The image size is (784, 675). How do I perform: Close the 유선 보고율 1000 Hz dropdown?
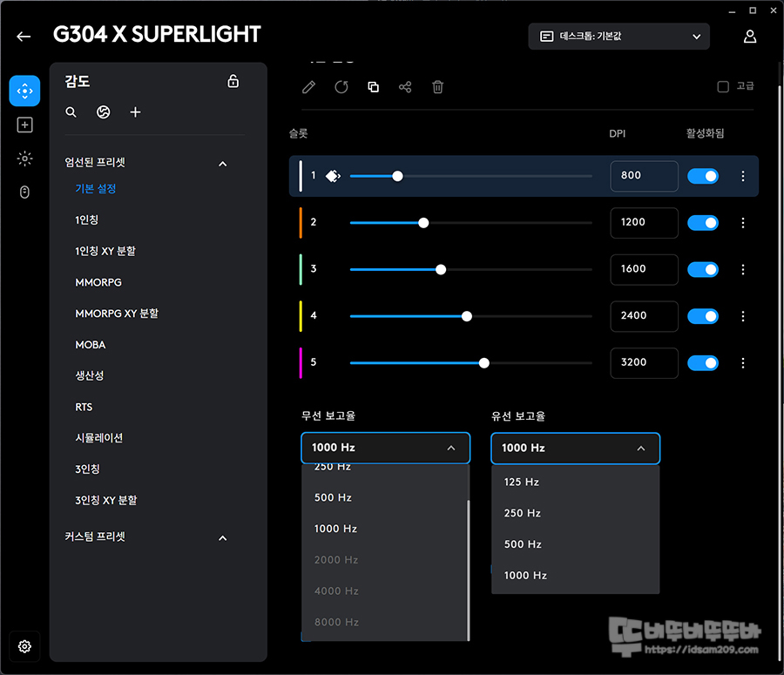click(575, 448)
